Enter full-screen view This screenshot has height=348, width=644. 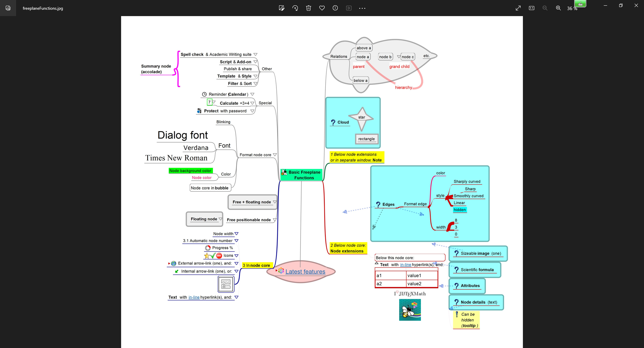[x=518, y=8]
